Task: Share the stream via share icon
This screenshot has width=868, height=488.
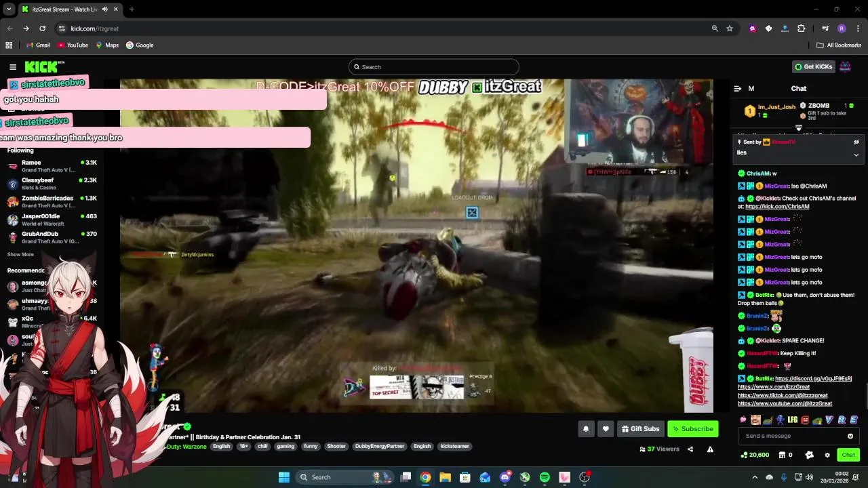Action: pyautogui.click(x=690, y=449)
